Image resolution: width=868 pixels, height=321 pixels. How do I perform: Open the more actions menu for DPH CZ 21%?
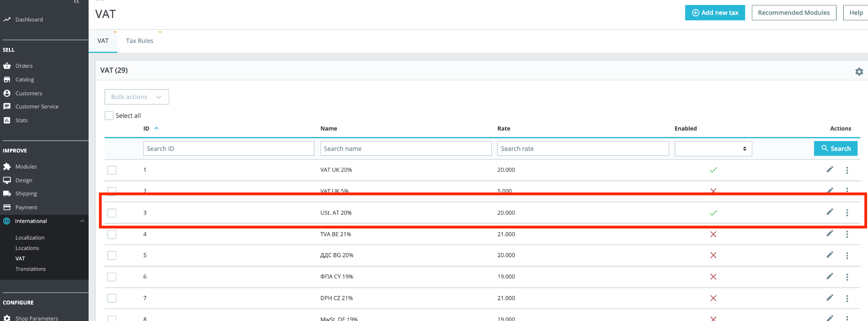tap(847, 298)
